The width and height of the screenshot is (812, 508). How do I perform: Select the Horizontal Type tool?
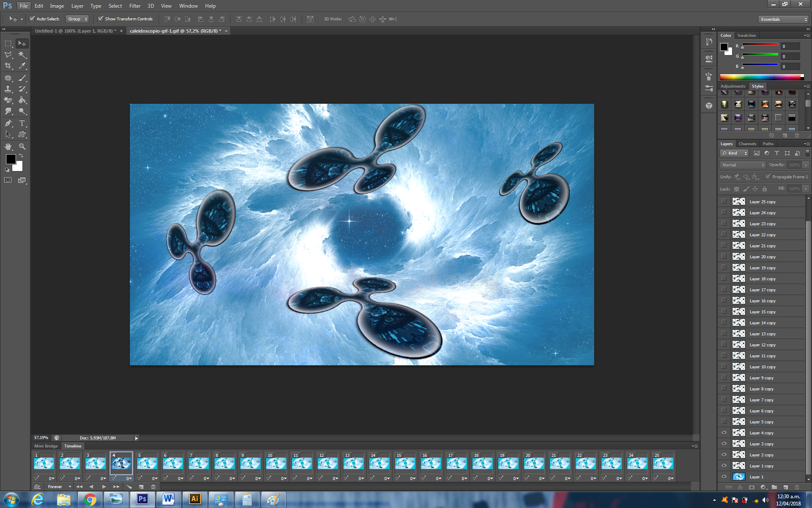coord(22,123)
